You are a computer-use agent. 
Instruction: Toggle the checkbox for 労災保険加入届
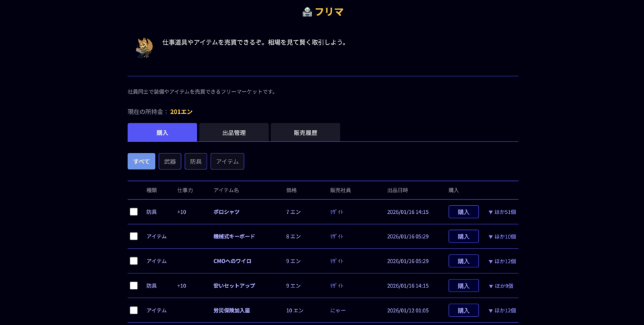[133, 310]
